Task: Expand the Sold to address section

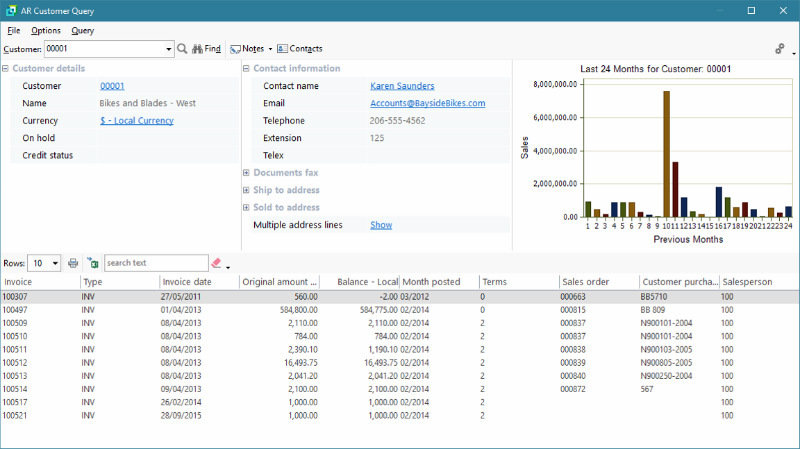Action: [x=246, y=208]
